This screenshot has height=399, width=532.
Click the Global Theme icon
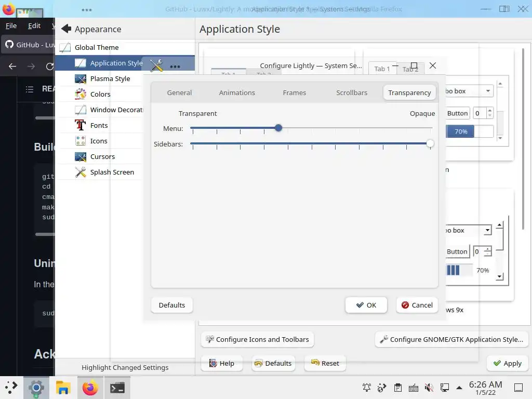point(65,47)
